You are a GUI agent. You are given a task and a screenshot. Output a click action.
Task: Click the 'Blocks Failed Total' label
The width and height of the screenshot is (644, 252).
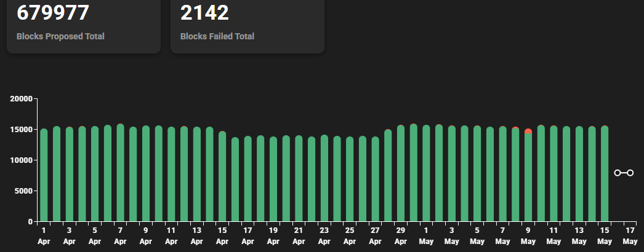[217, 36]
